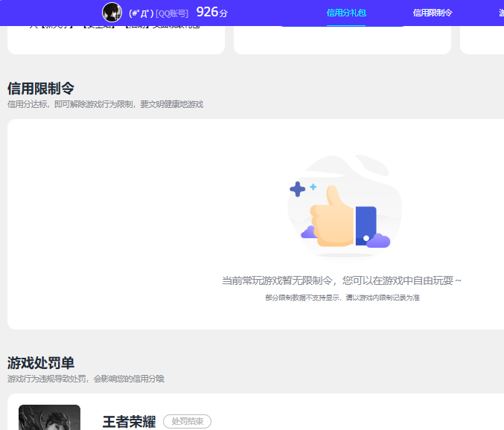Click the 信用限制令 section heading

pyautogui.click(x=41, y=89)
